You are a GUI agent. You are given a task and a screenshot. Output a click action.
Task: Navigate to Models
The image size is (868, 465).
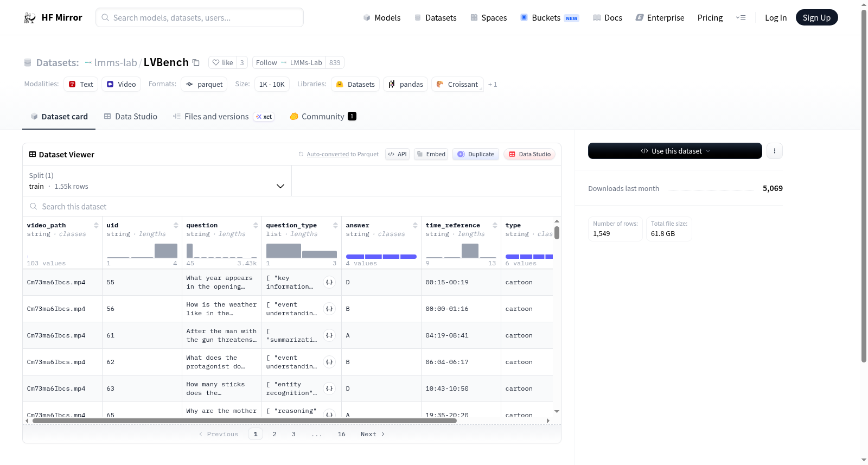pyautogui.click(x=382, y=17)
